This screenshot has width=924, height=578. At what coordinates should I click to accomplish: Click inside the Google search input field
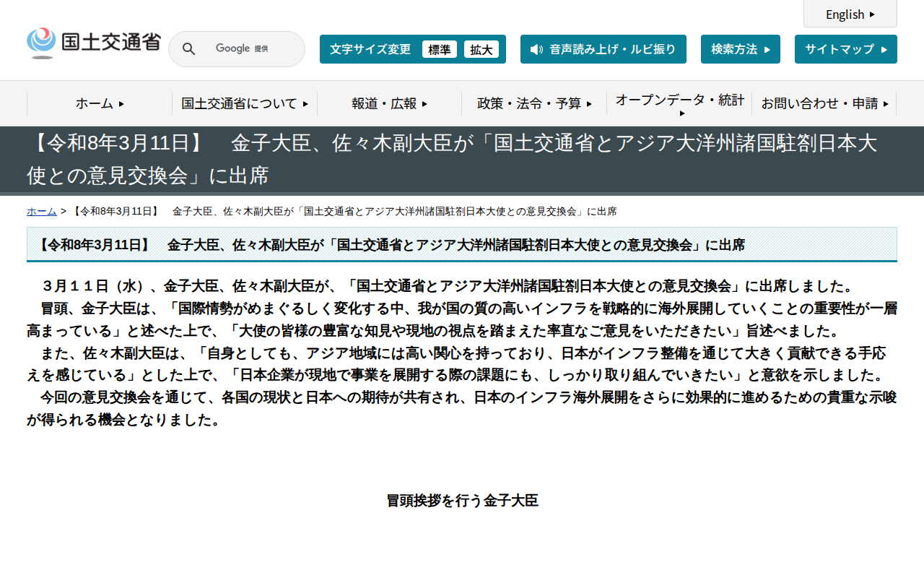tap(245, 48)
